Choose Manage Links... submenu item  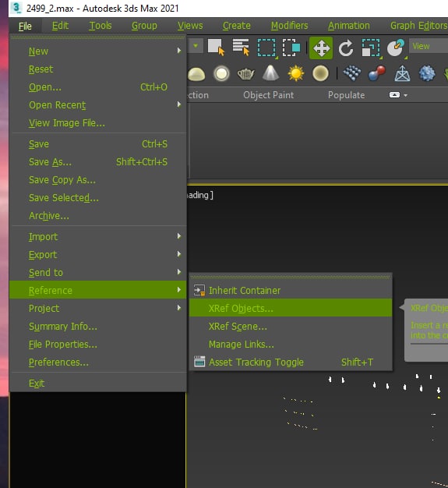pos(291,345)
